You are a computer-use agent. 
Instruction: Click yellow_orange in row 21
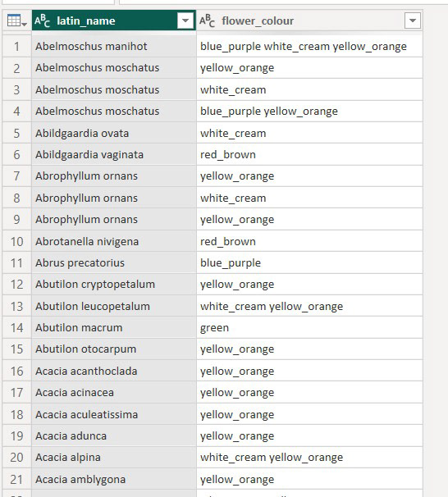pyautogui.click(x=309, y=479)
